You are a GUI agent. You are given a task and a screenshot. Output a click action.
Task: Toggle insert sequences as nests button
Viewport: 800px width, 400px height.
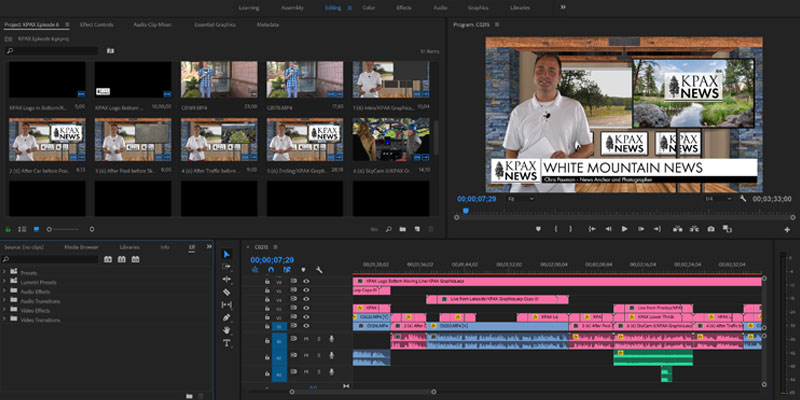(x=255, y=270)
